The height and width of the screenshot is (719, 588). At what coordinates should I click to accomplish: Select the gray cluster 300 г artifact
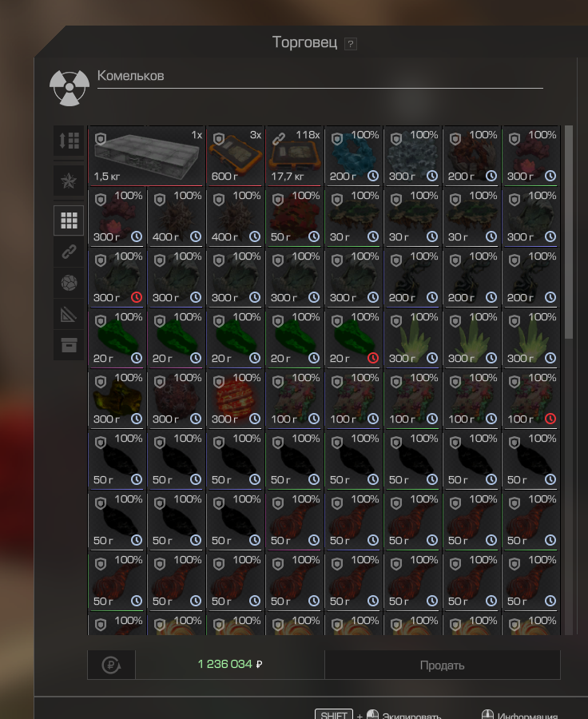tap(413, 156)
